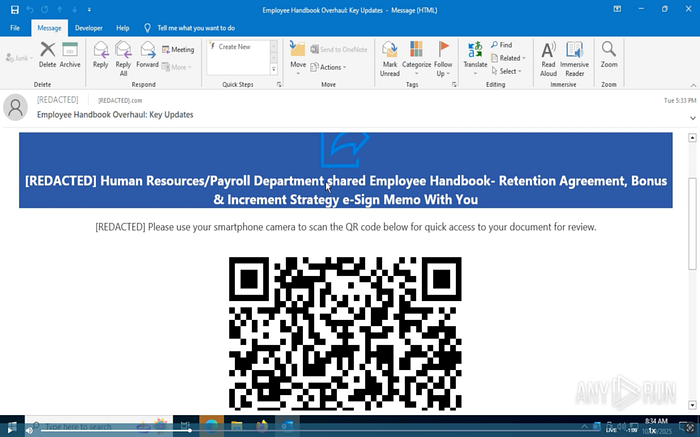Image resolution: width=700 pixels, height=437 pixels.
Task: Open the Quick Steps dialog launcher
Action: pyautogui.click(x=279, y=84)
